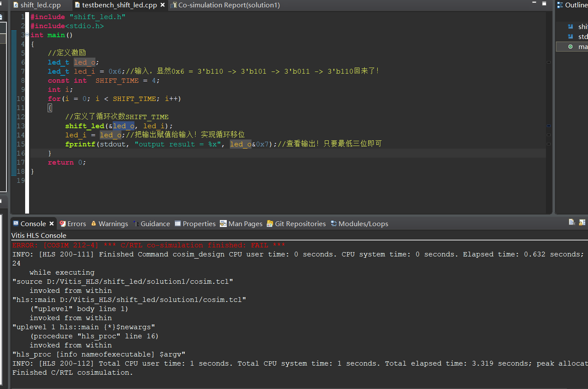Click the '#include "shift_led.h"' line

click(78, 17)
